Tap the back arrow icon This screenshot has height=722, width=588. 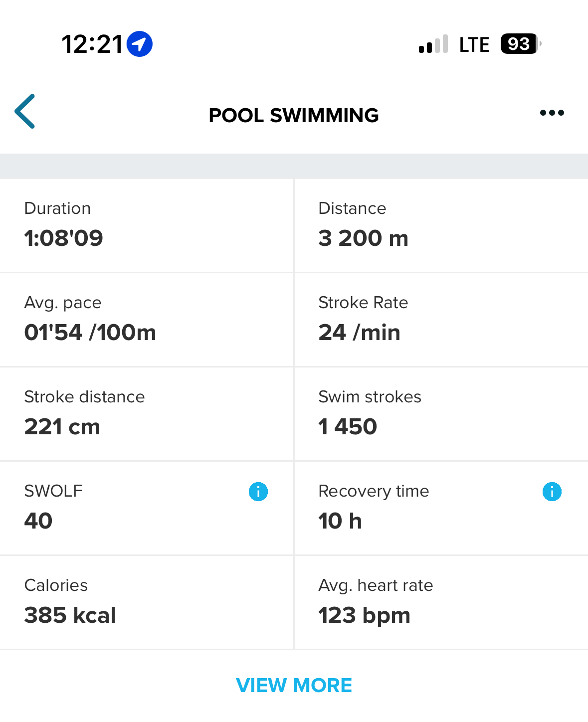tap(25, 112)
